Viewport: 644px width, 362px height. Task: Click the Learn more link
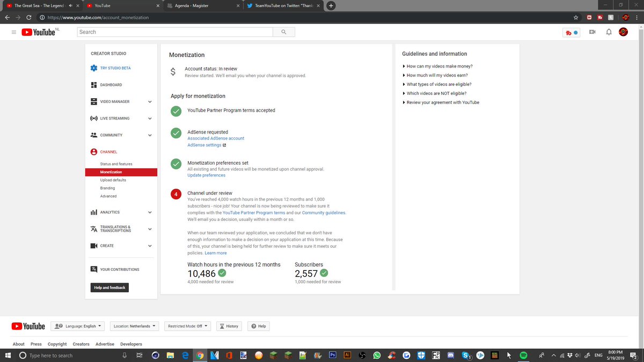click(215, 253)
